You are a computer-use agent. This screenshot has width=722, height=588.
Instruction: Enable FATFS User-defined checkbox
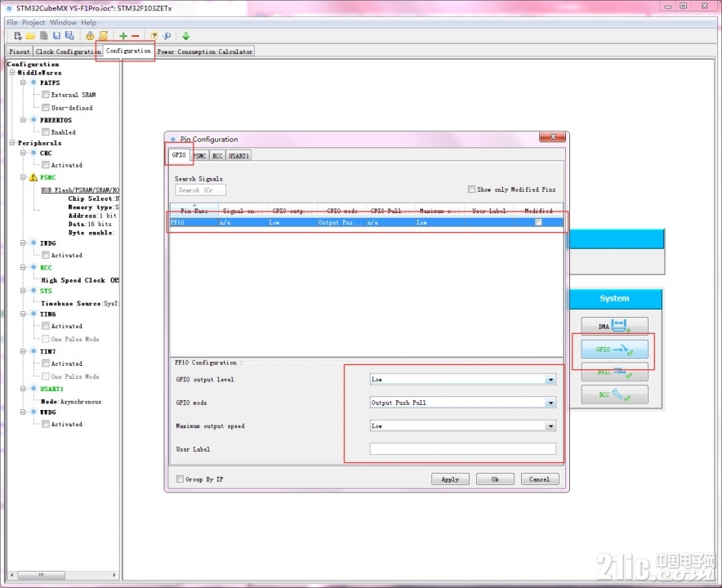point(46,107)
